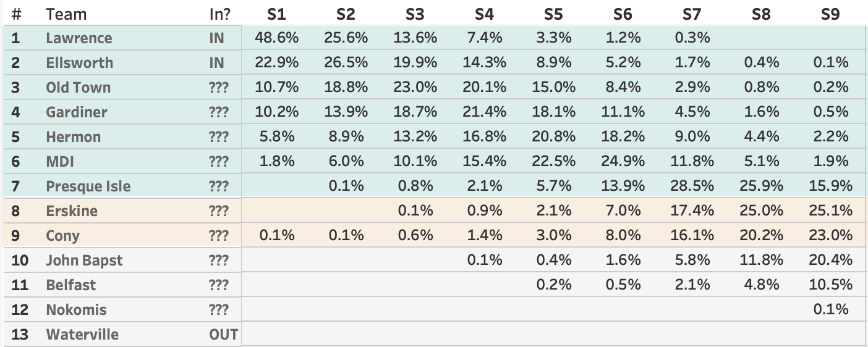Image resolution: width=868 pixels, height=347 pixels.
Task: Click Erskine's 25.1% value in S9
Action: [830, 211]
